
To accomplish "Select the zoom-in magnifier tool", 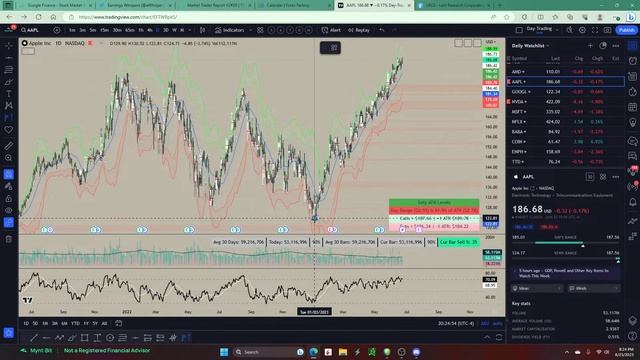I will (9, 158).
